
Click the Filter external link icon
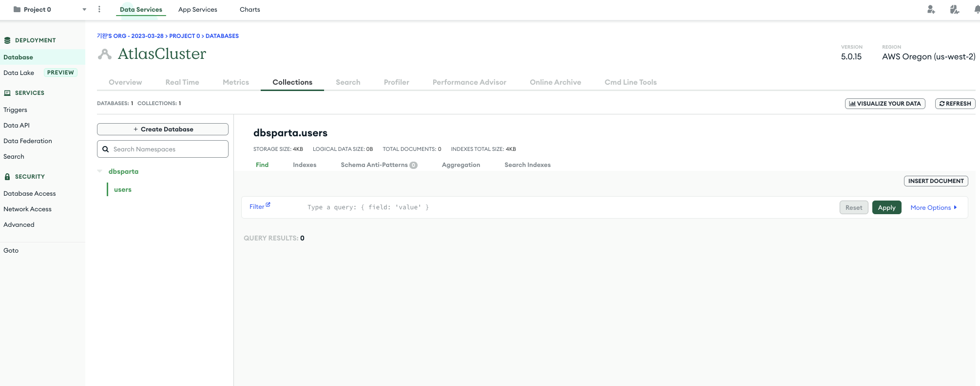pos(268,205)
